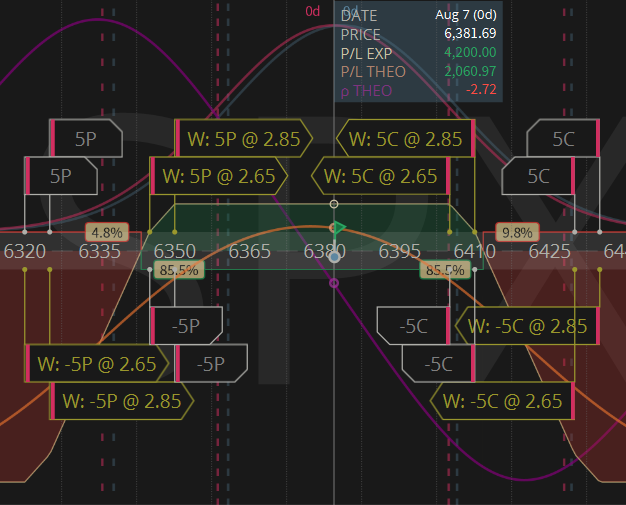Click the price value 6,381.69 in the tooltip
This screenshot has height=505, width=626.
[470, 34]
